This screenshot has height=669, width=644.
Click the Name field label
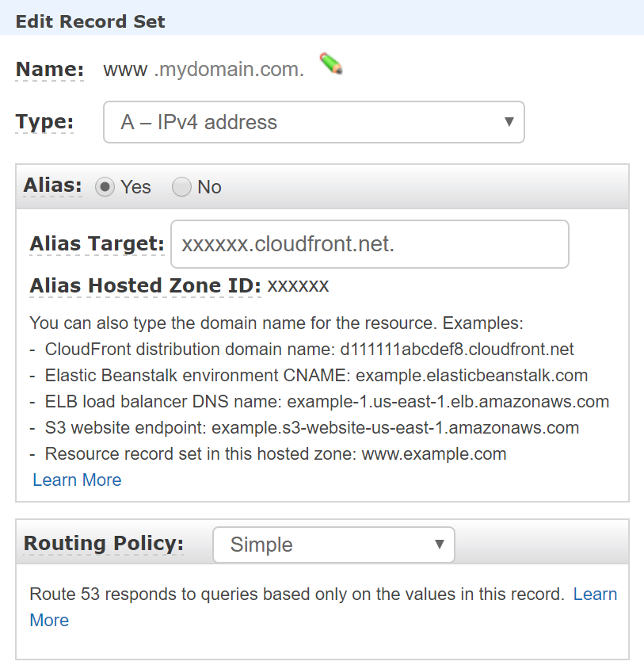pyautogui.click(x=49, y=69)
